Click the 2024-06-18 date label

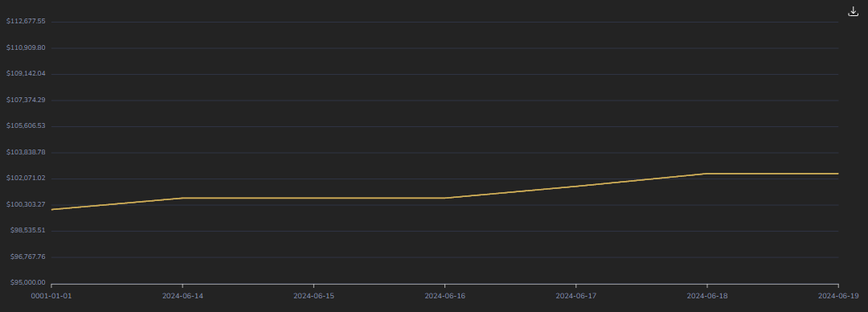tap(707, 296)
